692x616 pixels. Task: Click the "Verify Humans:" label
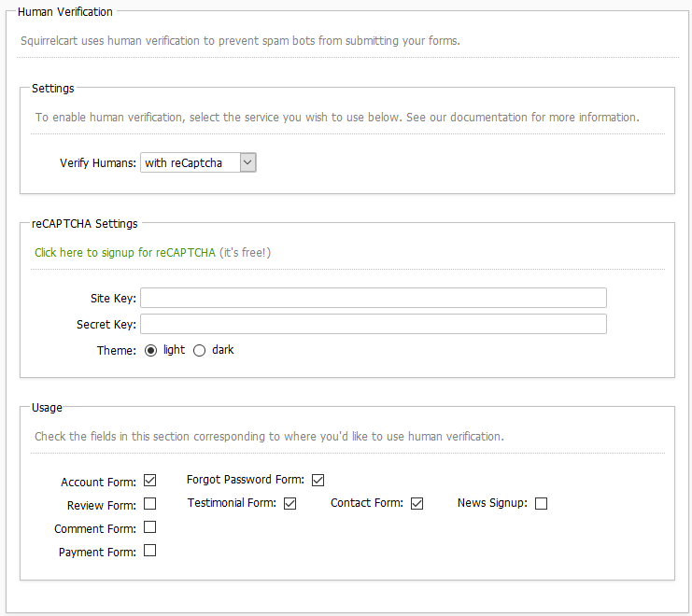(x=98, y=163)
